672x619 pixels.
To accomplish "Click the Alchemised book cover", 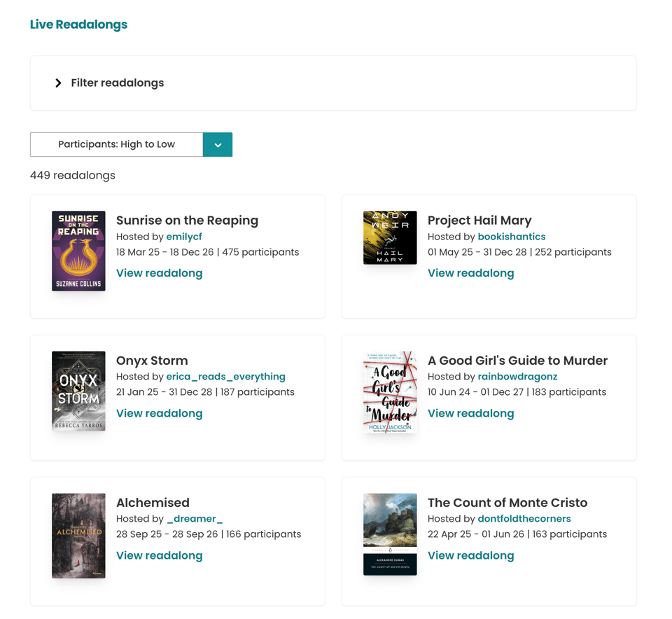I will pyautogui.click(x=78, y=534).
